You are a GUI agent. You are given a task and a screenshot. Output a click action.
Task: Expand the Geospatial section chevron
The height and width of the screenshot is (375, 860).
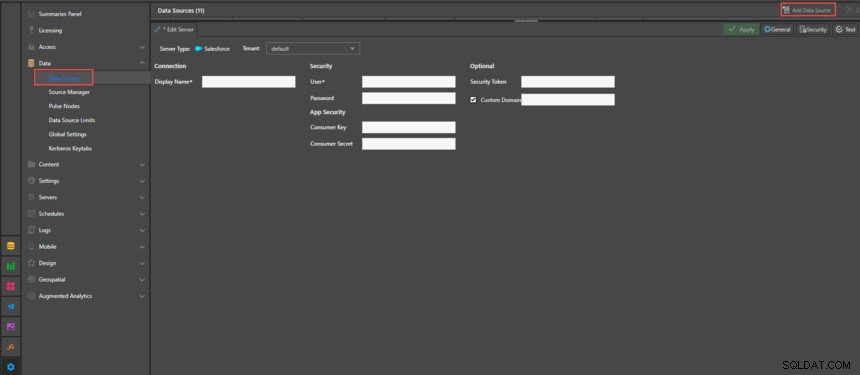coord(142,280)
